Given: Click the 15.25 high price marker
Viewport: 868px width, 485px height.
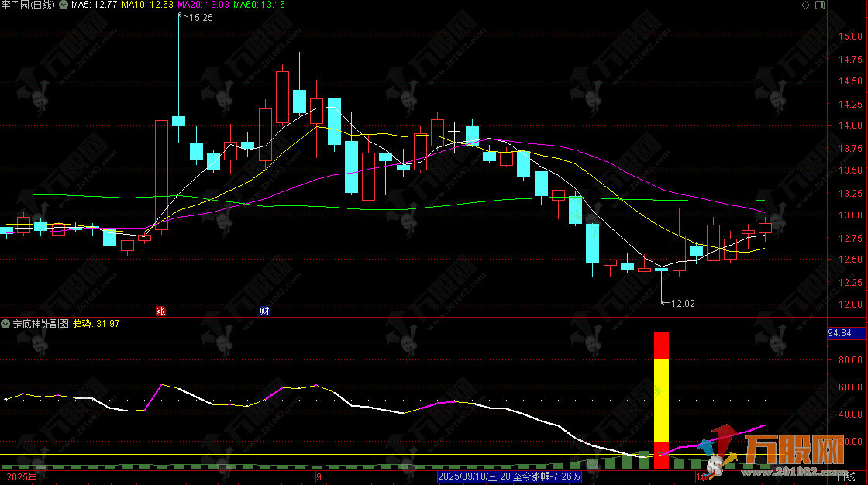Looking at the screenshot, I should pos(200,18).
